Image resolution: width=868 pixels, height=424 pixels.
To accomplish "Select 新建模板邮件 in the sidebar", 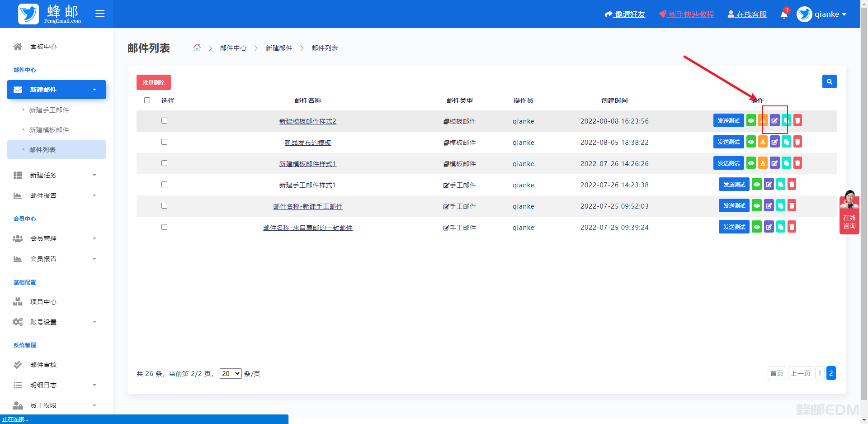I will pos(49,130).
